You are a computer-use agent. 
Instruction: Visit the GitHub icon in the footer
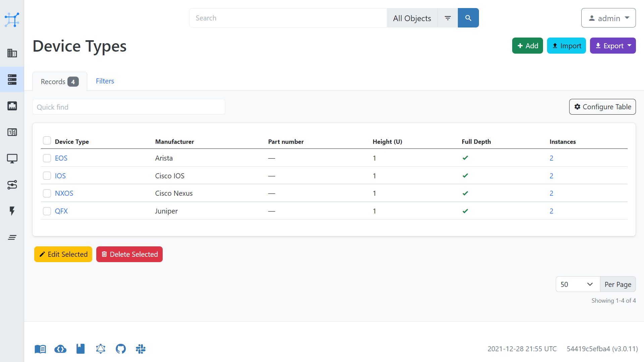point(121,349)
